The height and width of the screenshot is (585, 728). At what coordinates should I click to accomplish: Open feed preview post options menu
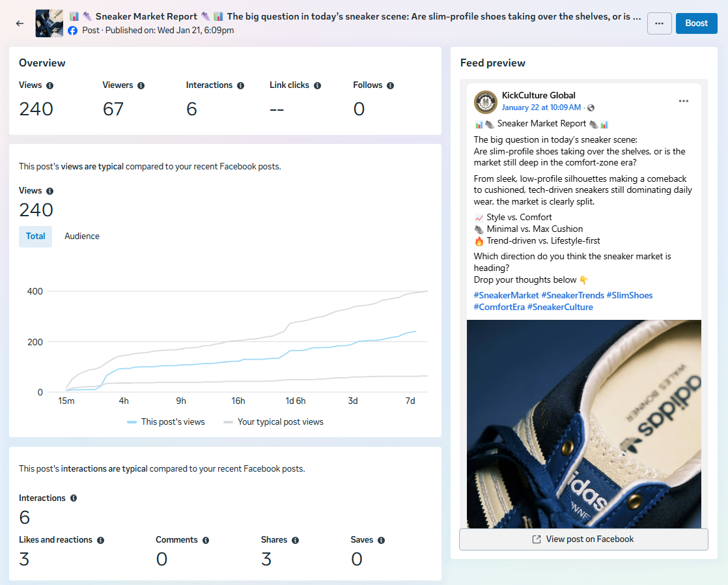point(683,101)
